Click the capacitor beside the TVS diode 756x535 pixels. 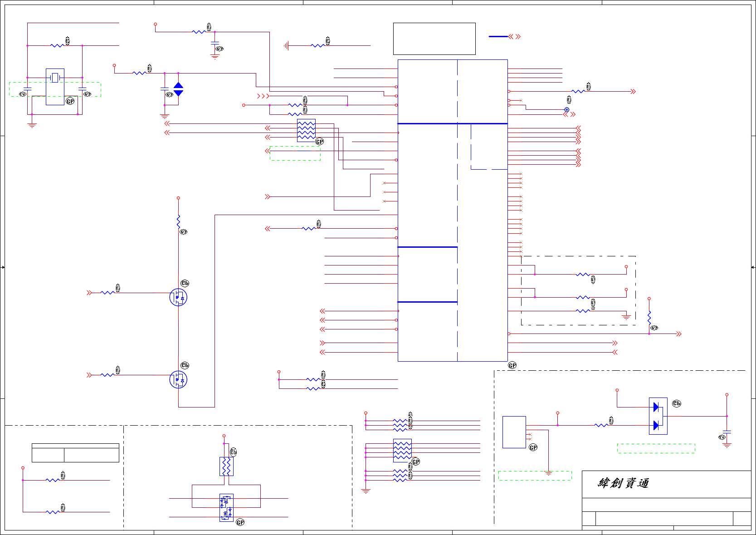pos(165,89)
